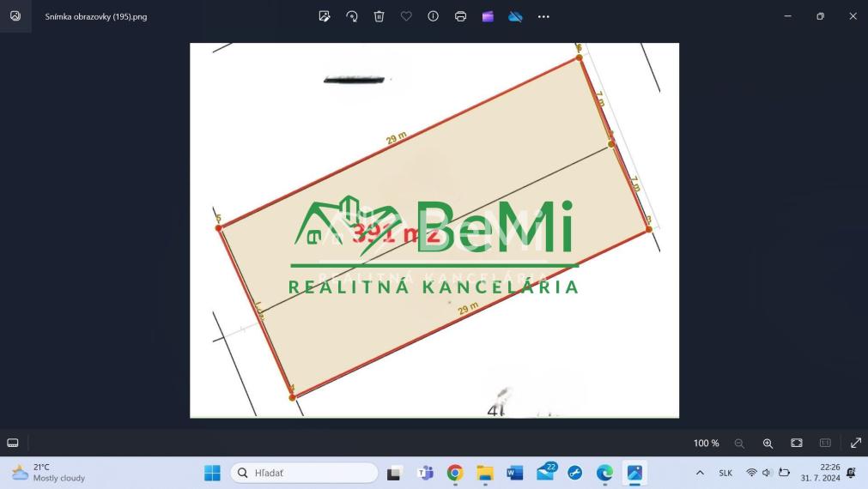The image size is (868, 489).
Task: Fit image to window
Action: coord(797,443)
